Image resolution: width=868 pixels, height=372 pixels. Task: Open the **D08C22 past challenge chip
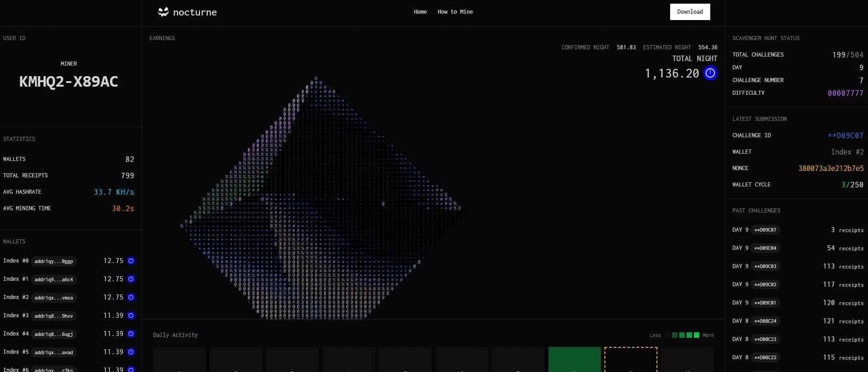pyautogui.click(x=765, y=357)
